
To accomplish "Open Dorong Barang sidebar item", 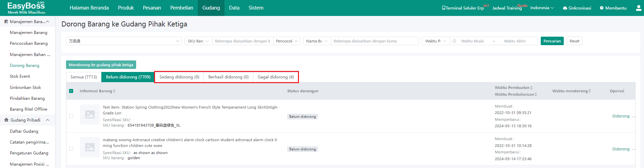I will pos(24,66).
